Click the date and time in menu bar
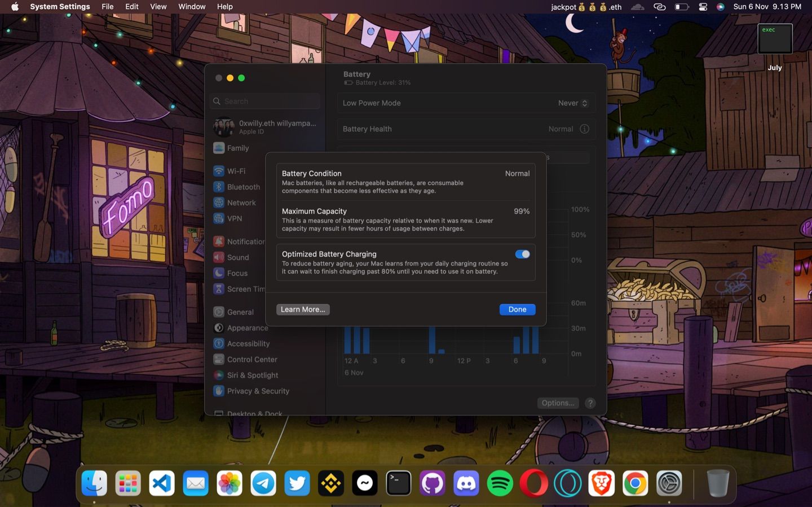Viewport: 812px width, 507px height. [767, 7]
